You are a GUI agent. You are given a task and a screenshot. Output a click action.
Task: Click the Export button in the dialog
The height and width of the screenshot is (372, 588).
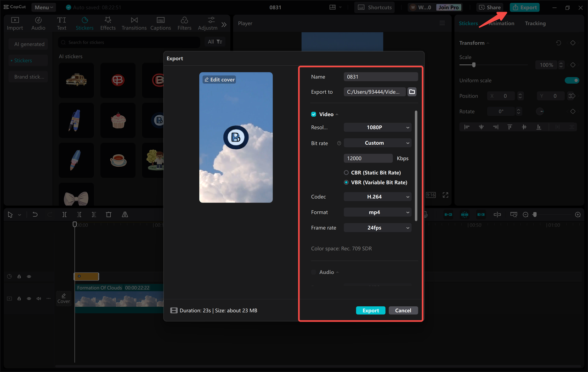[x=370, y=310]
